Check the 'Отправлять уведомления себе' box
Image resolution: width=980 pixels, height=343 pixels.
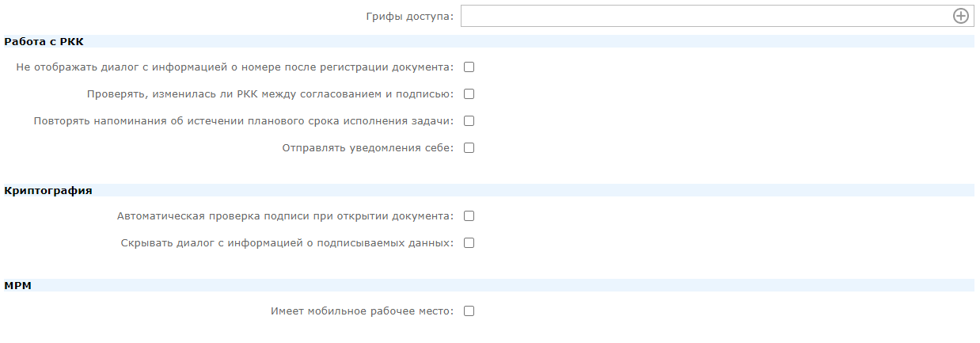[x=469, y=148]
